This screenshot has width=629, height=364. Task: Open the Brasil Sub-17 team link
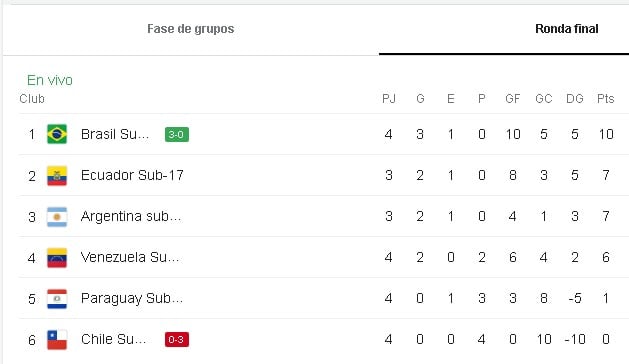tap(115, 134)
